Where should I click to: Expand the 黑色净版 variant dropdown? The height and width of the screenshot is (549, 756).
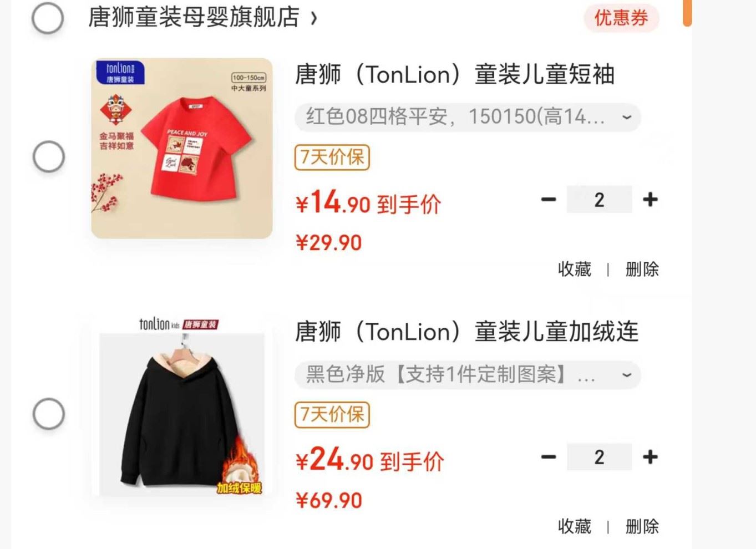468,375
